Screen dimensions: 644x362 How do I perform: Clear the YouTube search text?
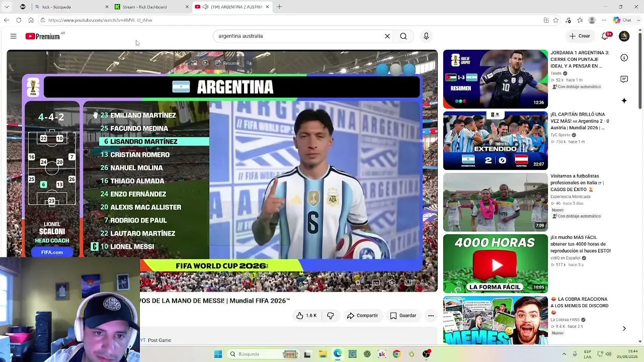[x=387, y=36]
